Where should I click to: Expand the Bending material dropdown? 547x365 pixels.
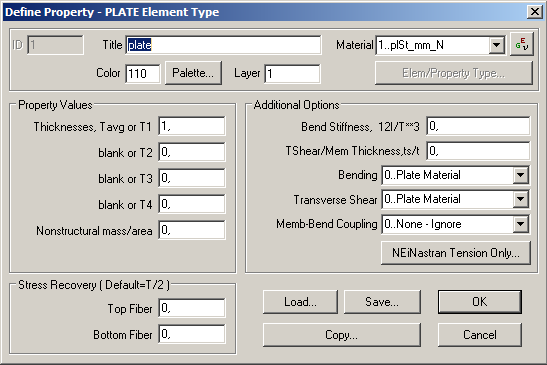tap(520, 175)
